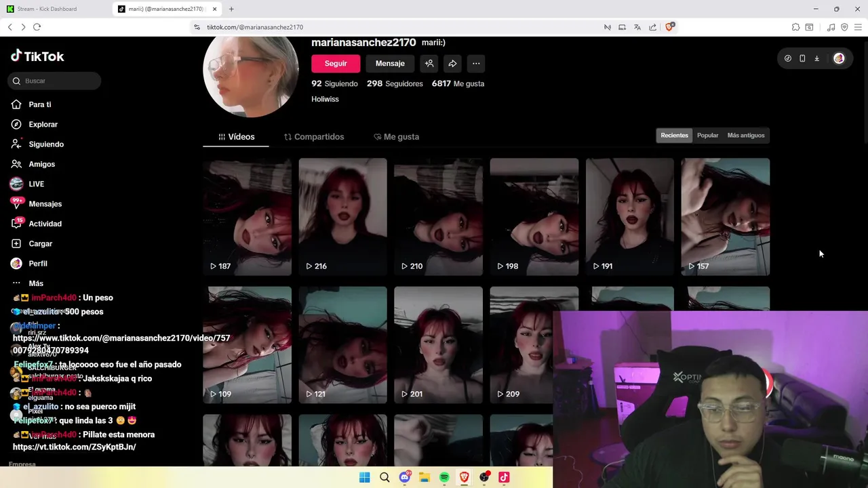This screenshot has width=868, height=488.
Task: Click the share page icon in address bar
Action: point(652,27)
